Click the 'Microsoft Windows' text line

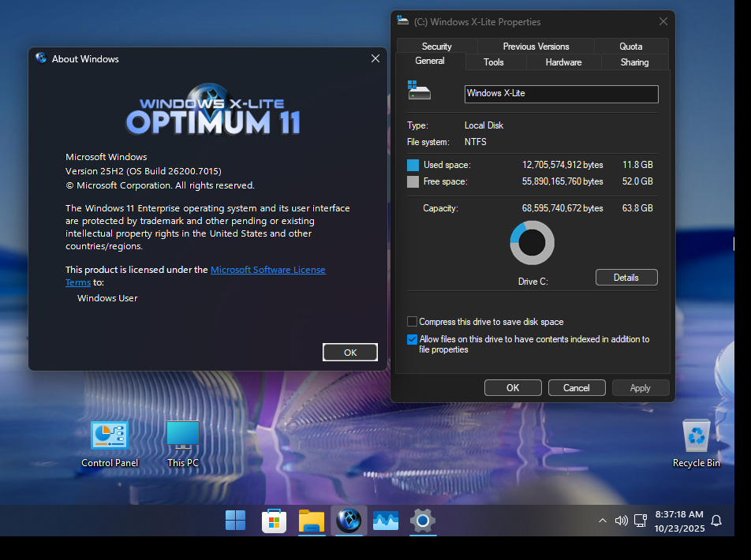pos(106,157)
